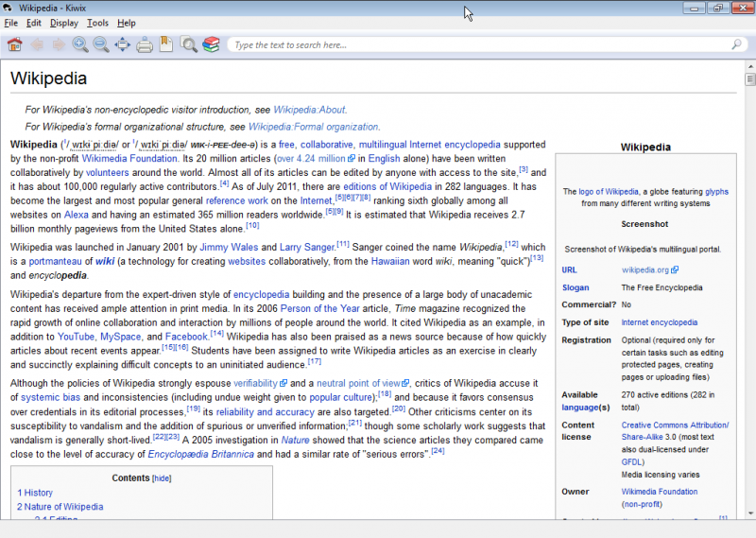Follow the multilingual link in intro
Viewport: 756px width, 538px height.
pyautogui.click(x=383, y=145)
